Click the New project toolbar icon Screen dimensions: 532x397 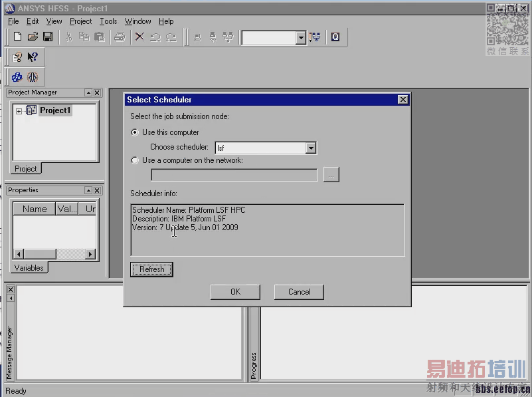pyautogui.click(x=18, y=37)
